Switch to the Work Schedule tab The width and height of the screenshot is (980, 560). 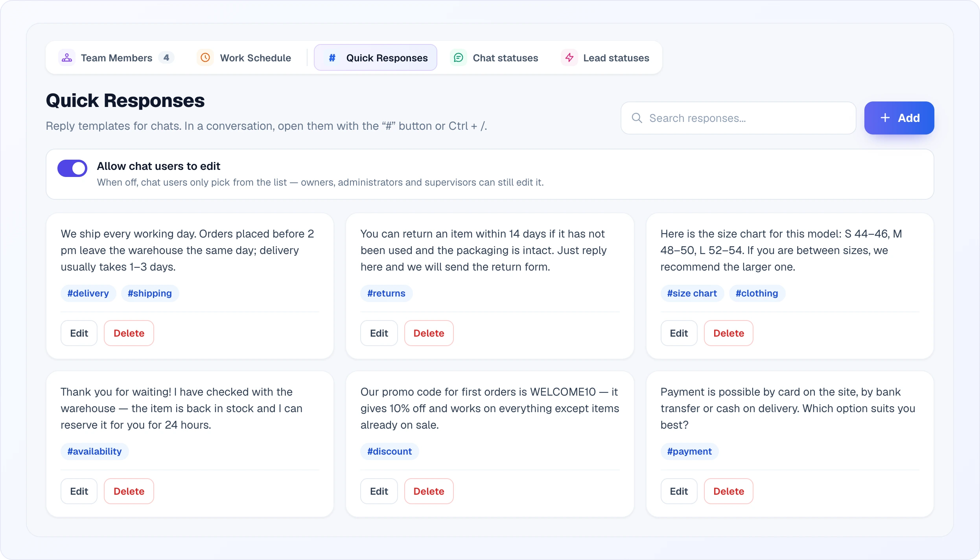(244, 58)
